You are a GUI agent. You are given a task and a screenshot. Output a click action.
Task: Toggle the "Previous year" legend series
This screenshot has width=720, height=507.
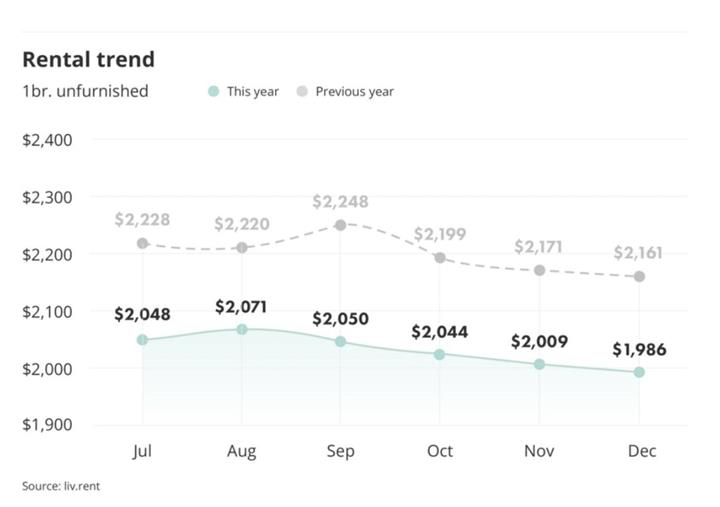(354, 91)
